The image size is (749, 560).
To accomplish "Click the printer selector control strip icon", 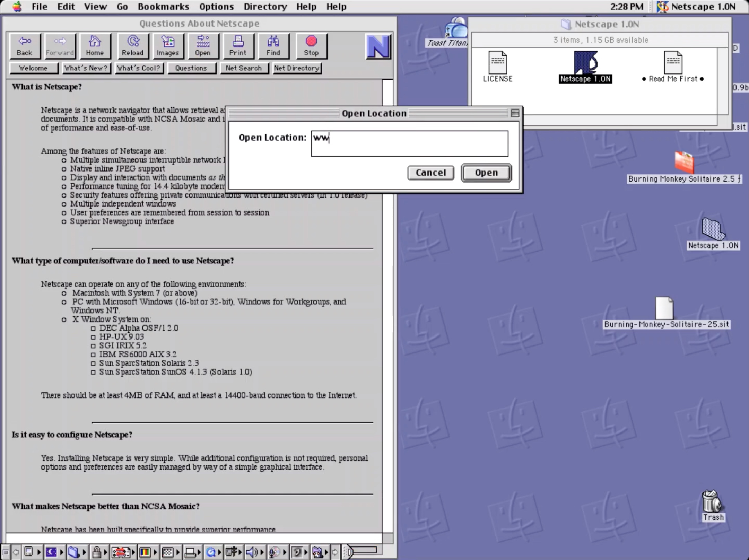I will point(190,552).
